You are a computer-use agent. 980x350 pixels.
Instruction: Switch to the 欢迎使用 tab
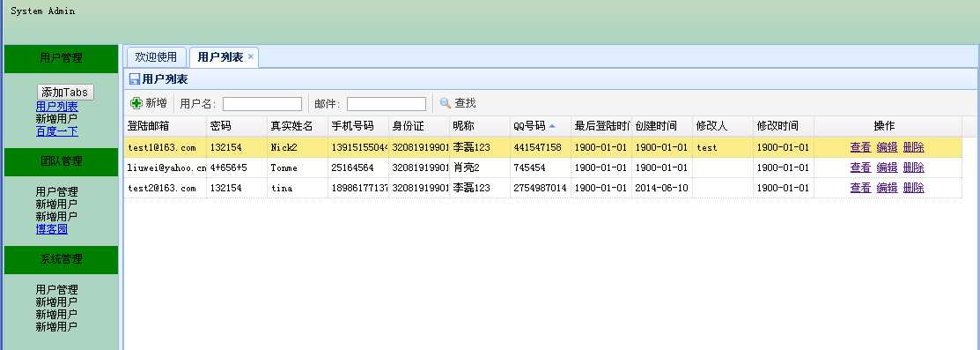156,57
